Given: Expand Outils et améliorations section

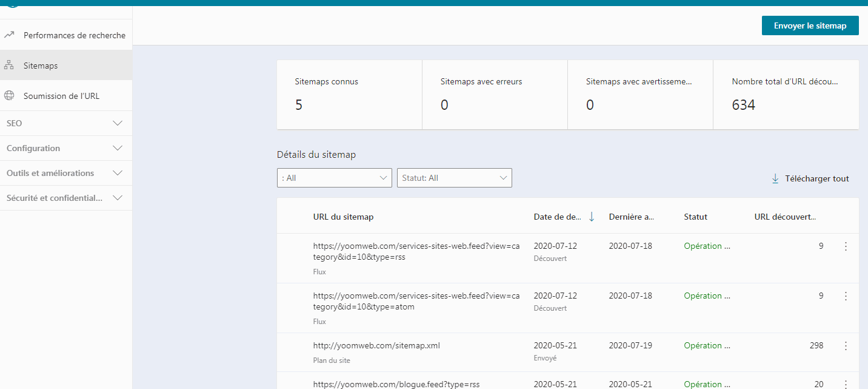Looking at the screenshot, I should [x=118, y=173].
